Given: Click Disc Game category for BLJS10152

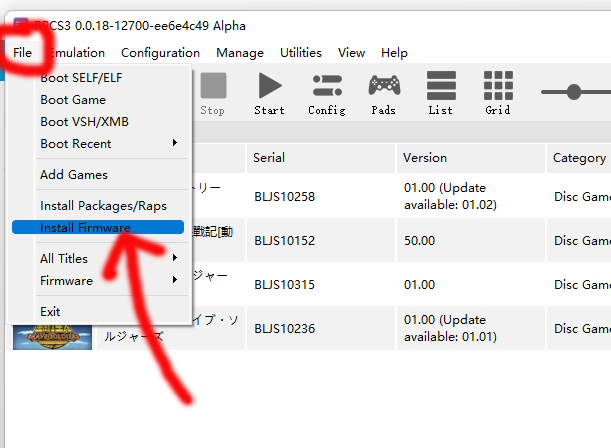Looking at the screenshot, I should click(579, 240).
